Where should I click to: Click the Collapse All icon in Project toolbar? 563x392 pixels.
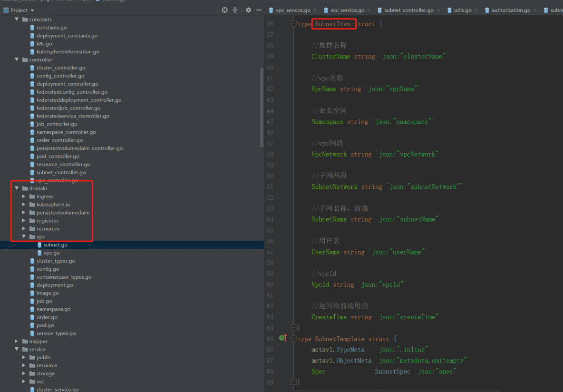[x=235, y=10]
